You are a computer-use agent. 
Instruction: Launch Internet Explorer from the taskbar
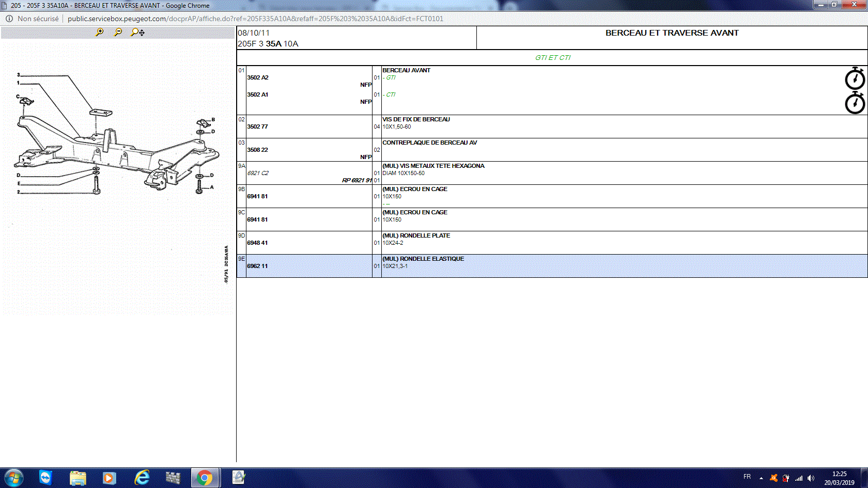point(142,478)
